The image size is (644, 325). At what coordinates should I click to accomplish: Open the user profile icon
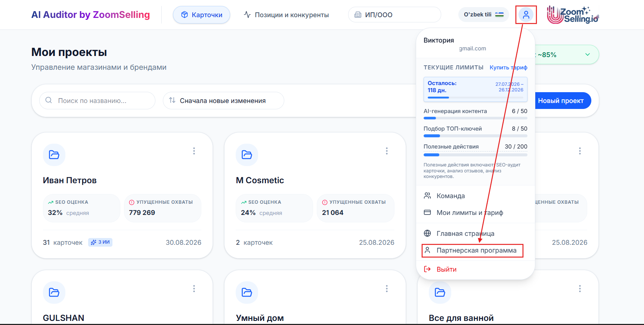526,15
